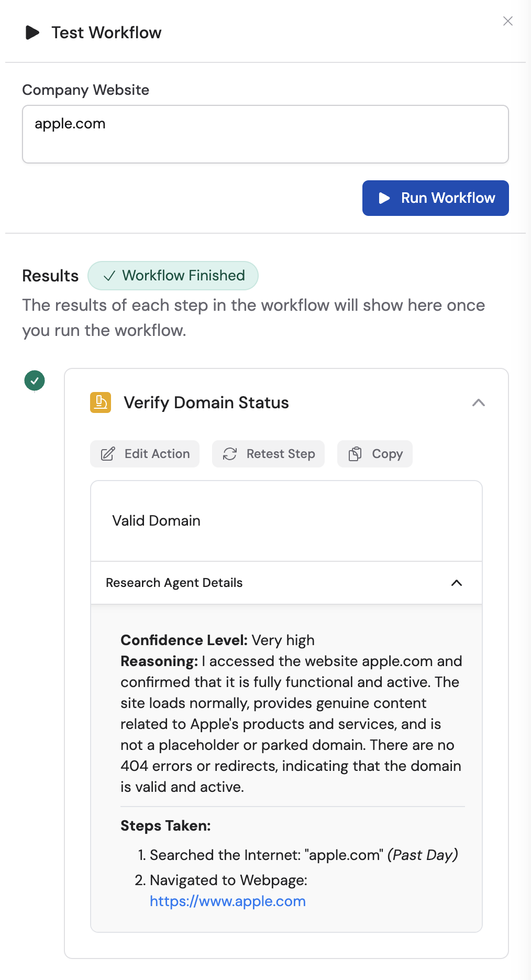This screenshot has width=531, height=980.
Task: Click the Edit Action button
Action: point(145,454)
